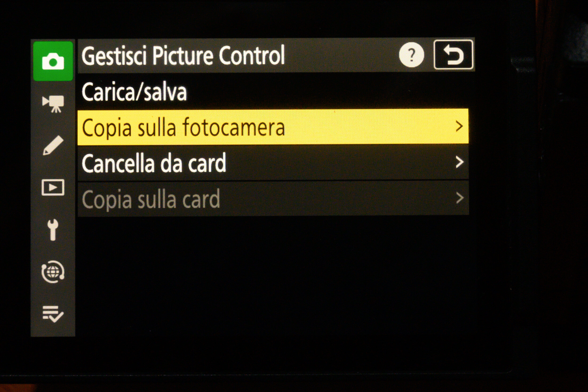Image resolution: width=588 pixels, height=392 pixels.
Task: Open the Photo Shooting menu camera icon
Action: click(53, 61)
